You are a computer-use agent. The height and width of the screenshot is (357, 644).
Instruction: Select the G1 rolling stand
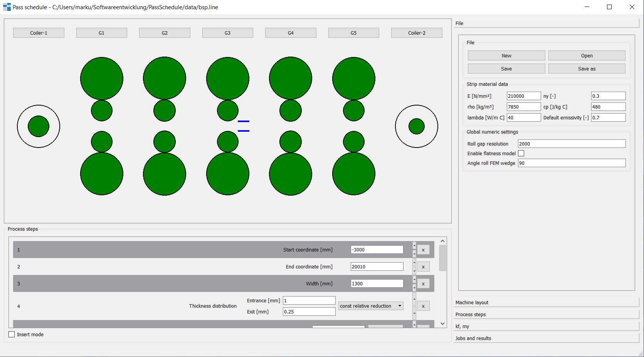[101, 33]
